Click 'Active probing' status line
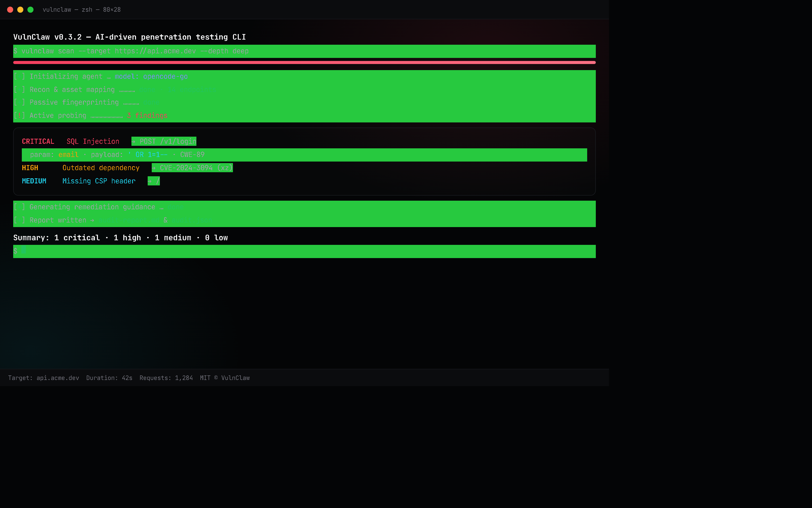Screen dimensions: 812x508 pos(304,116)
